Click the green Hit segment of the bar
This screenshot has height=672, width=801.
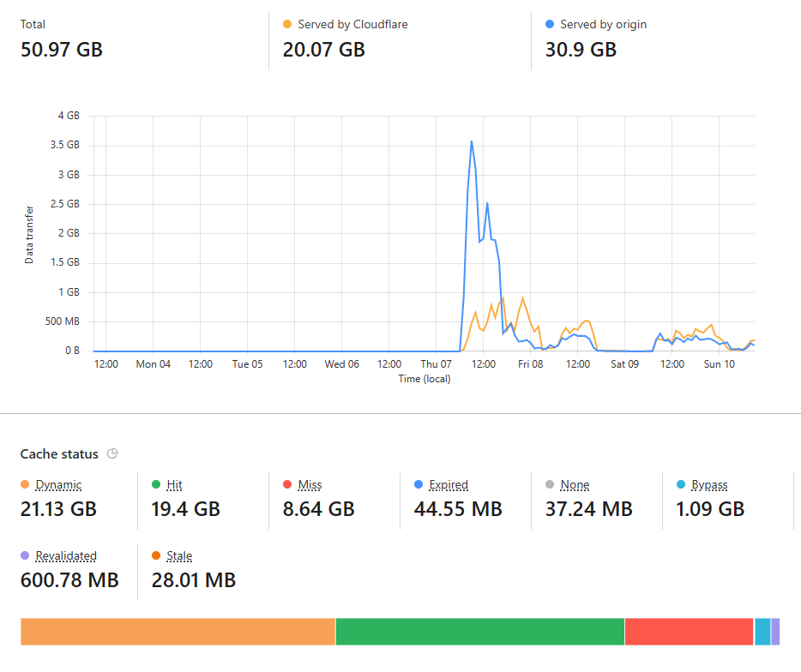pyautogui.click(x=480, y=632)
